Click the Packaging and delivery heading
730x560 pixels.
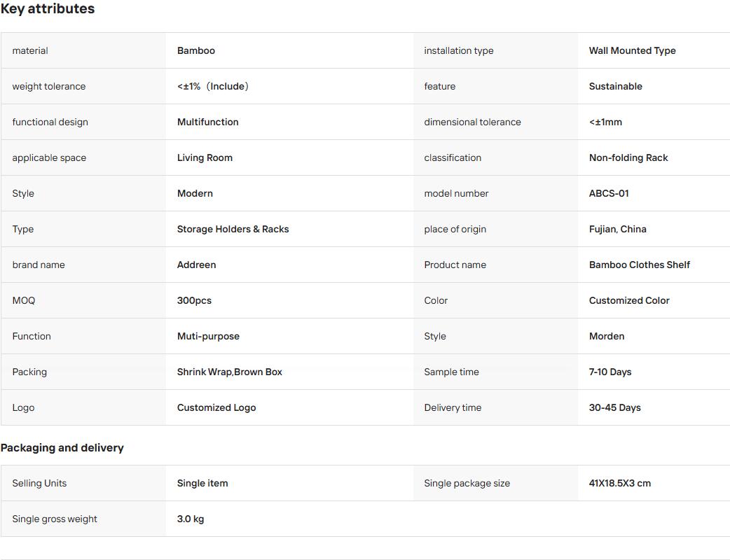[x=62, y=448]
